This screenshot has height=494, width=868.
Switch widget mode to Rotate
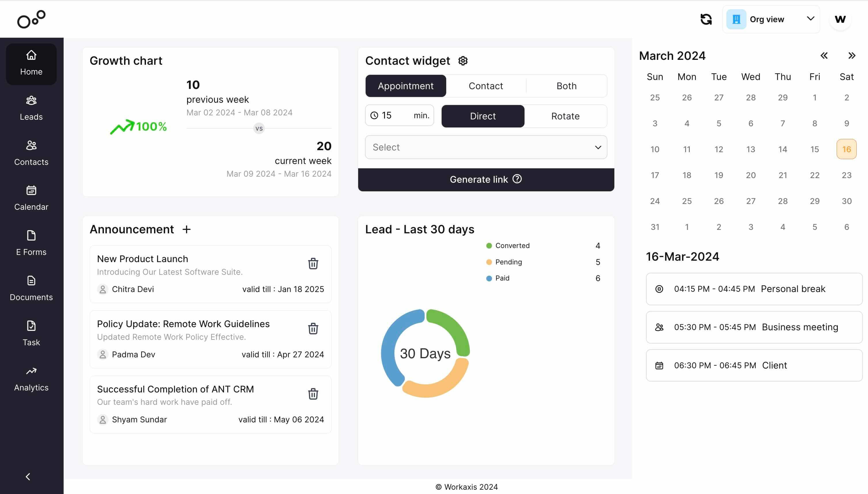(x=565, y=116)
